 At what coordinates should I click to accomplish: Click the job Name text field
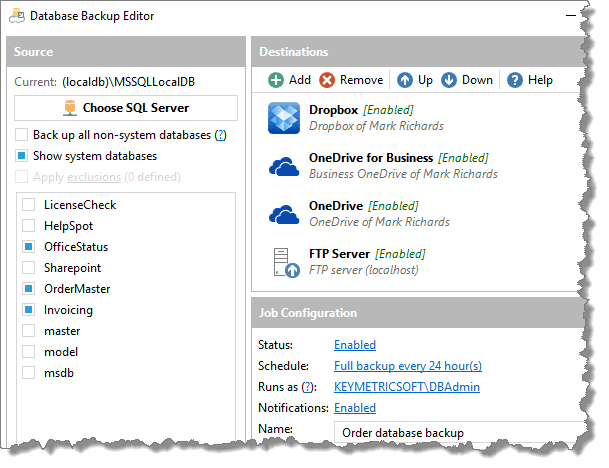[460, 433]
